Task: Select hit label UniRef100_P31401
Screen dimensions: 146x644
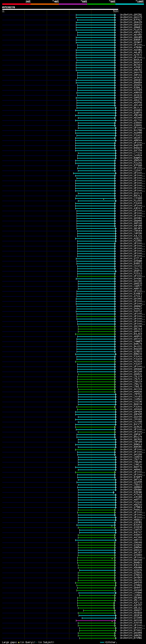Action: [x=131, y=407]
